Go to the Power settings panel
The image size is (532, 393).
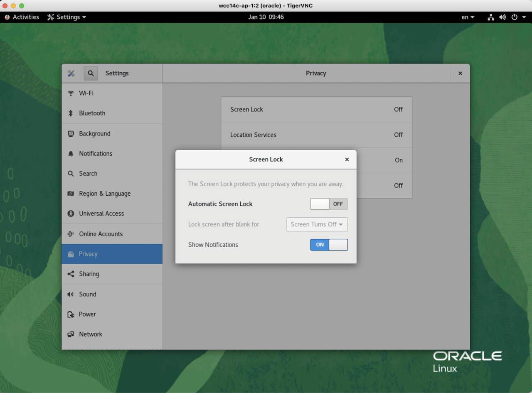[112, 314]
